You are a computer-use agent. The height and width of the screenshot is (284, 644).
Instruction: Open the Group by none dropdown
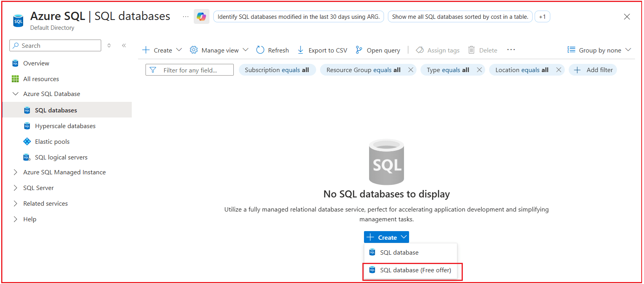tap(599, 50)
